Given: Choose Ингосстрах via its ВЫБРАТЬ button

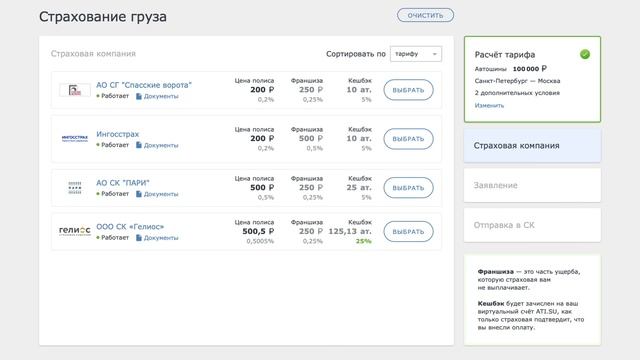Looking at the screenshot, I should click(408, 139).
